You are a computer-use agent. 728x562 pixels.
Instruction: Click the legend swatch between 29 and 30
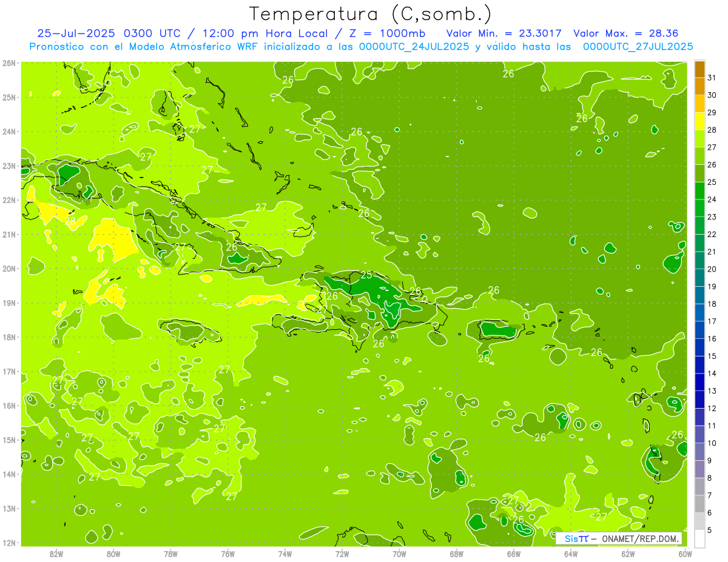(x=699, y=104)
